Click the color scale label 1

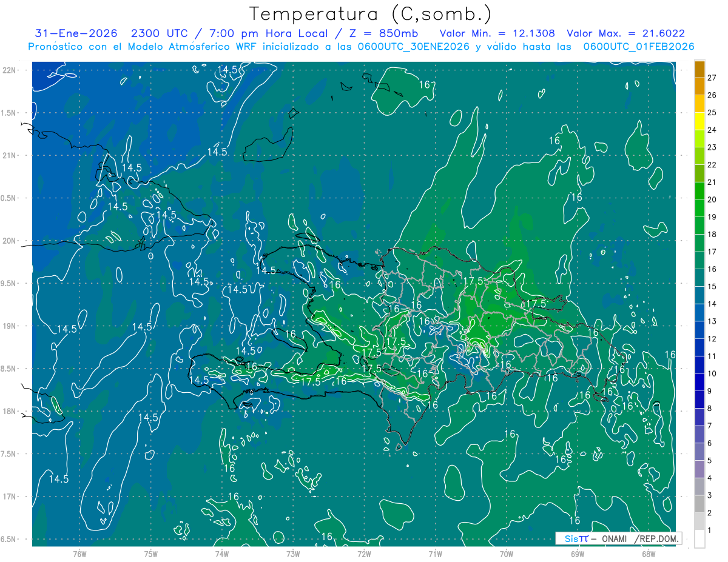click(710, 530)
